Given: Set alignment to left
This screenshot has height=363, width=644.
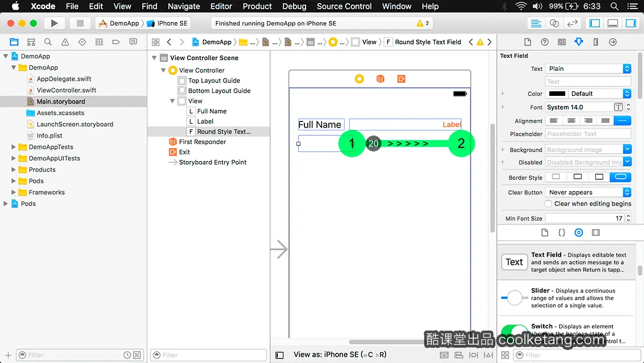Looking at the screenshot, I should click(x=554, y=120).
